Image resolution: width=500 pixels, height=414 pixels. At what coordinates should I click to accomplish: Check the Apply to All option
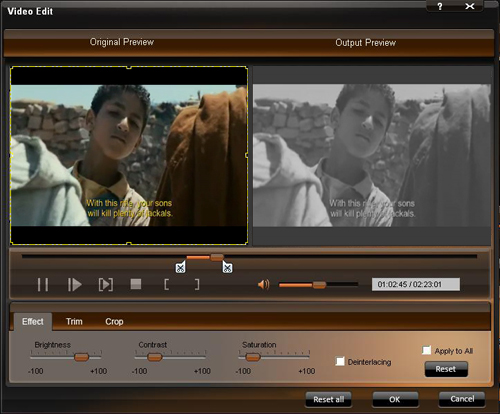pyautogui.click(x=426, y=350)
